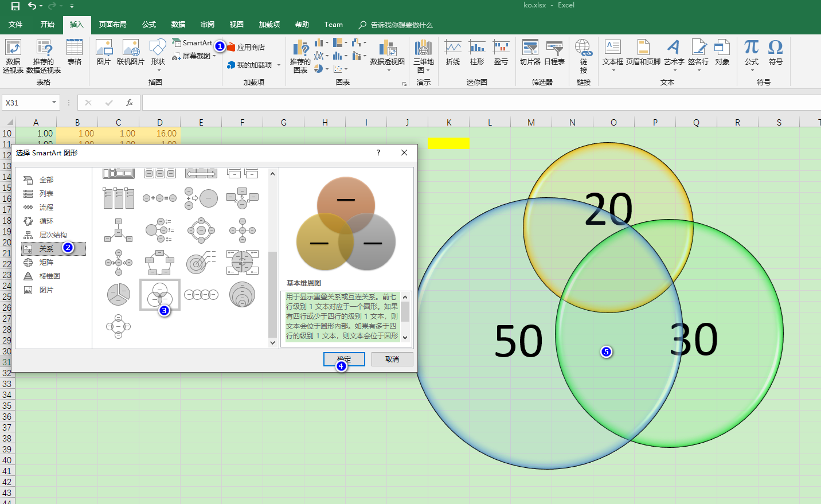The height and width of the screenshot is (504, 821).
Task: Insert a PivotChart (数据透视图)
Action: coord(388,55)
